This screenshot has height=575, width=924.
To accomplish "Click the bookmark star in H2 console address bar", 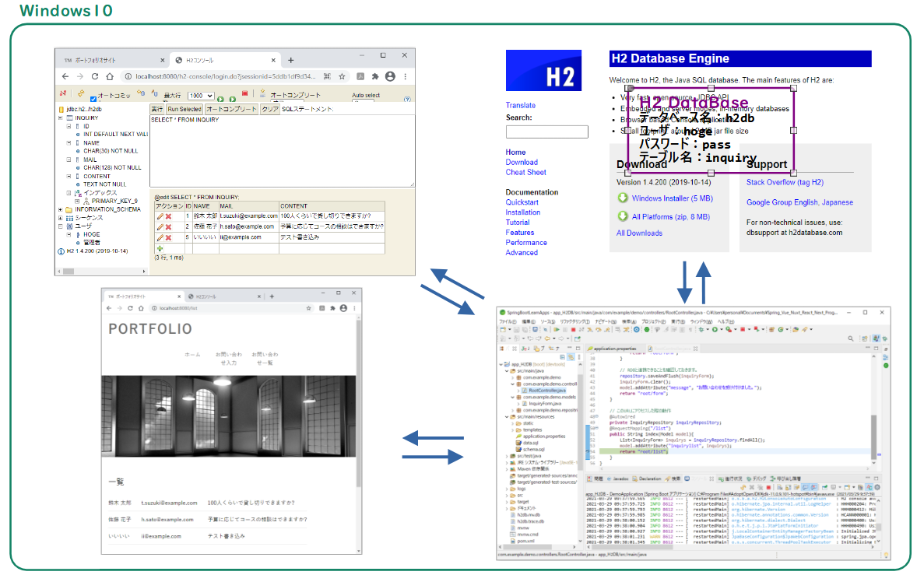I will click(x=342, y=77).
